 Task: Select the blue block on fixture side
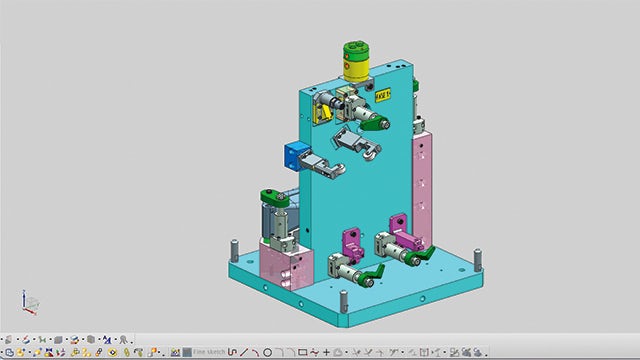tap(296, 156)
